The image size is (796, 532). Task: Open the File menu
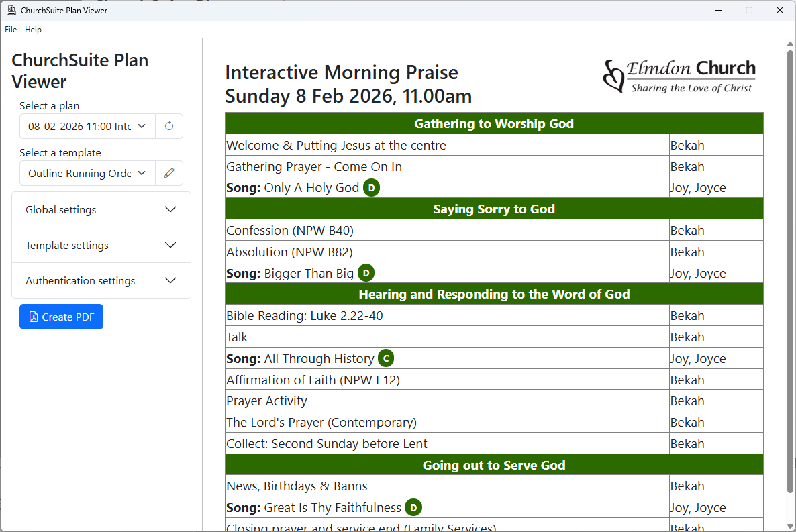[11, 30]
